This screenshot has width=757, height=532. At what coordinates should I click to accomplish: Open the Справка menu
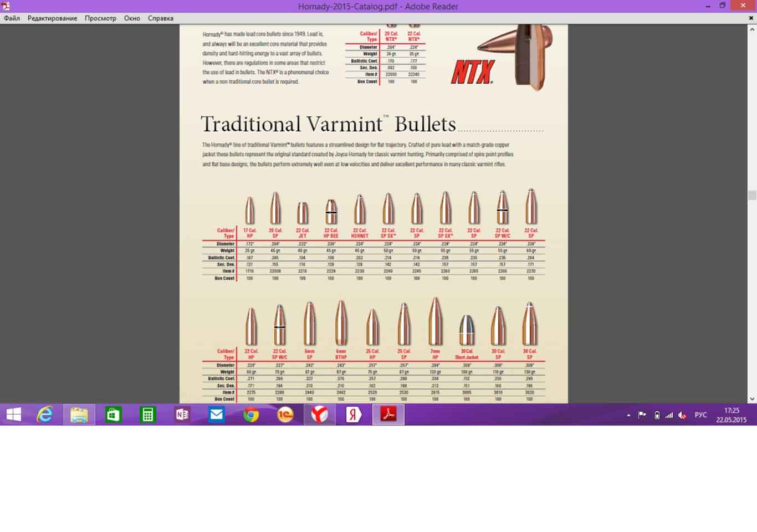click(160, 18)
